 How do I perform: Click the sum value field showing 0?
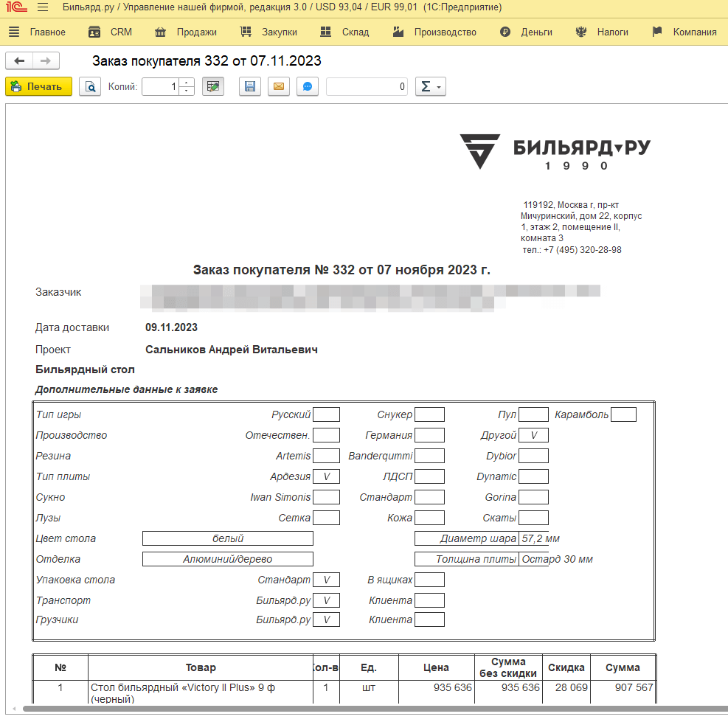click(367, 87)
